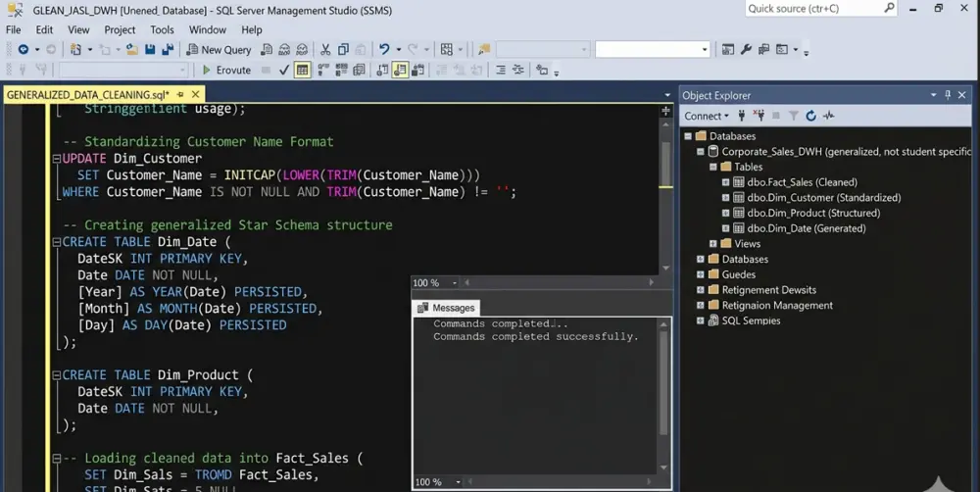Expand the Guedes folder
The width and height of the screenshot is (980, 492).
pyautogui.click(x=701, y=274)
